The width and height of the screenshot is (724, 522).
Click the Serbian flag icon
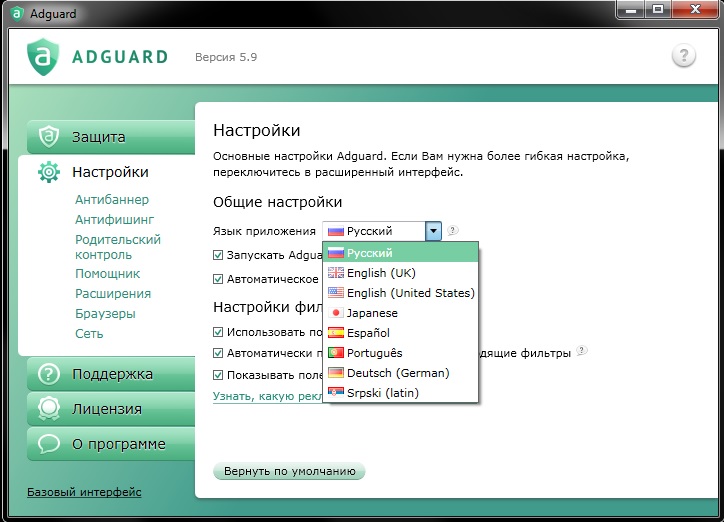coord(336,393)
